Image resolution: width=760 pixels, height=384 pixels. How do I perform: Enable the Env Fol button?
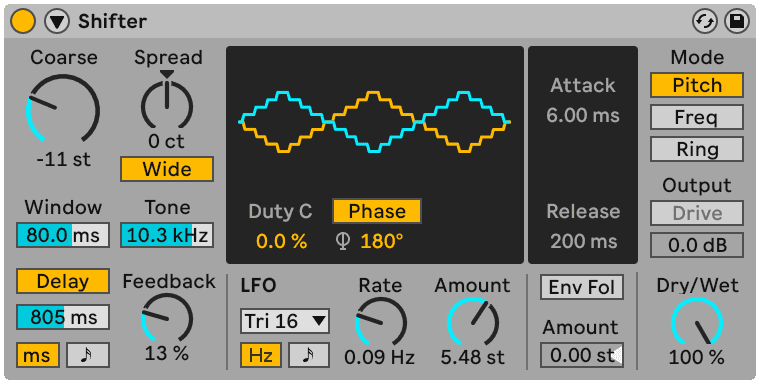582,288
